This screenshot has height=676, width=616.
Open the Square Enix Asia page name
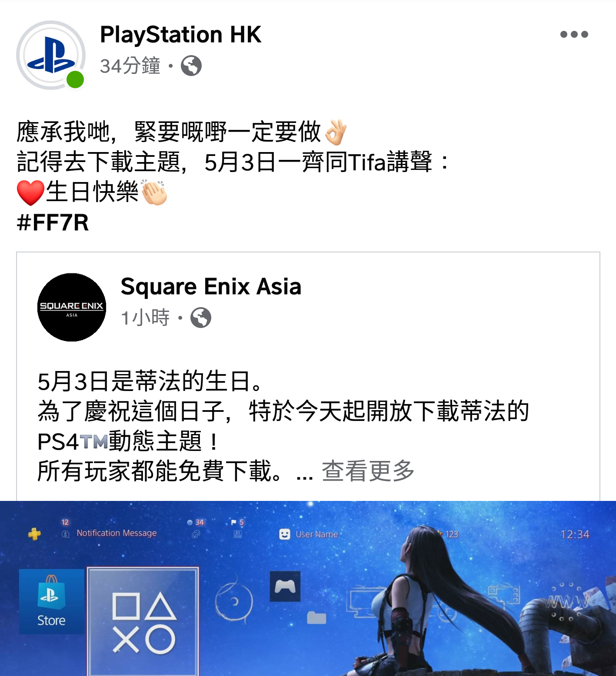click(211, 286)
